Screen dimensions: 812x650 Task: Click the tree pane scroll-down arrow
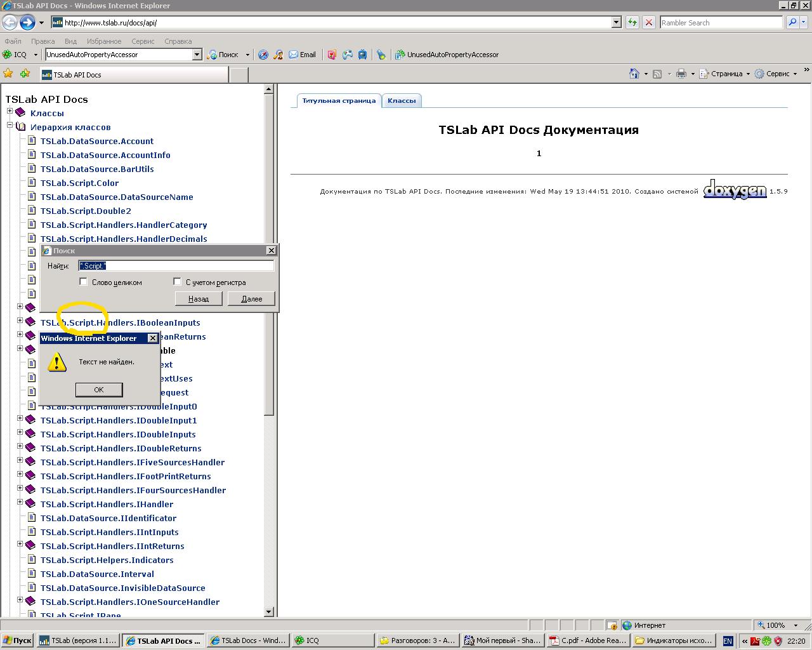pyautogui.click(x=269, y=612)
